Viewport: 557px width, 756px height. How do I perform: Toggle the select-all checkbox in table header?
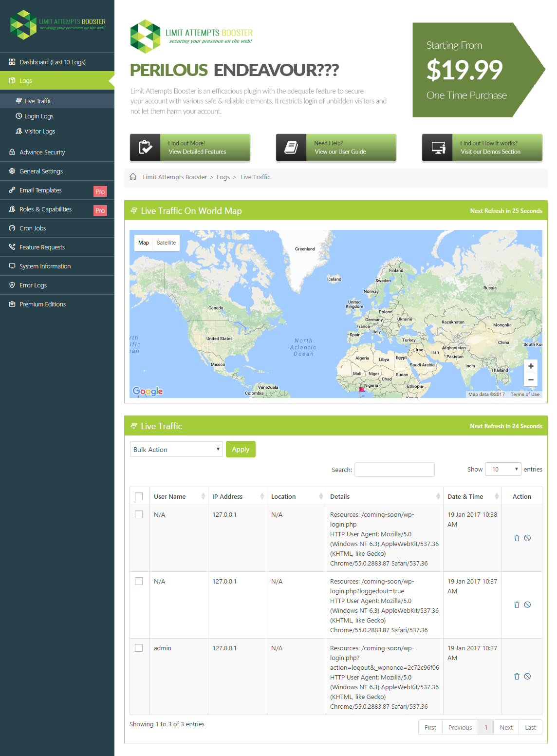point(139,496)
